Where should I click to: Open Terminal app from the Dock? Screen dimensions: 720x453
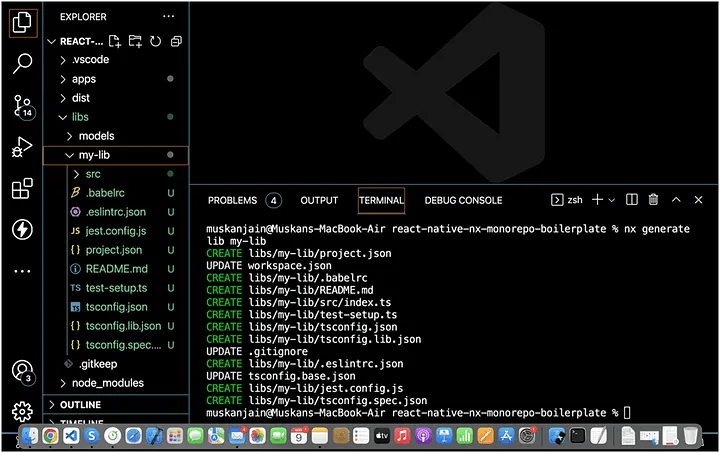point(578,436)
